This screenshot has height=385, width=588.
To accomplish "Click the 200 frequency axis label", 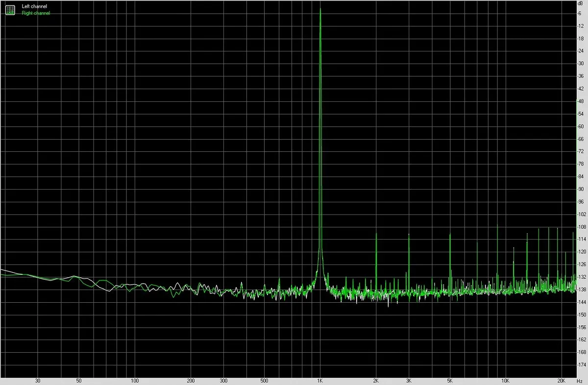I will click(x=191, y=380).
